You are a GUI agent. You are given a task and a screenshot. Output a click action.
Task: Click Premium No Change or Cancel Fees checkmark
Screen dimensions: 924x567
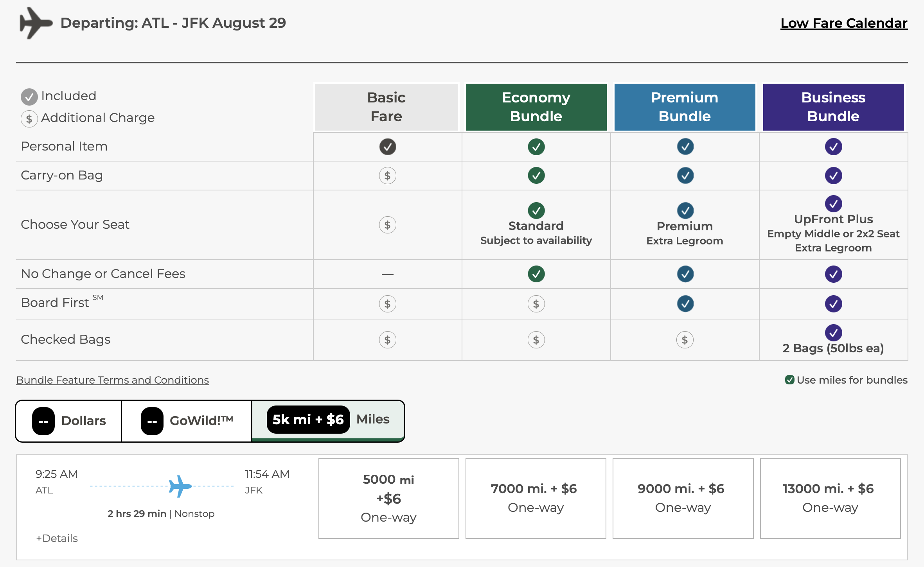coord(685,274)
